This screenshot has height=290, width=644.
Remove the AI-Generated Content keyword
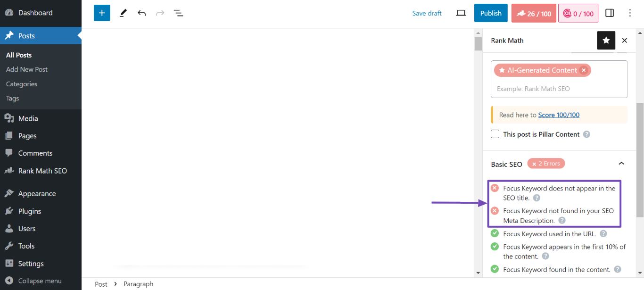[x=584, y=70]
